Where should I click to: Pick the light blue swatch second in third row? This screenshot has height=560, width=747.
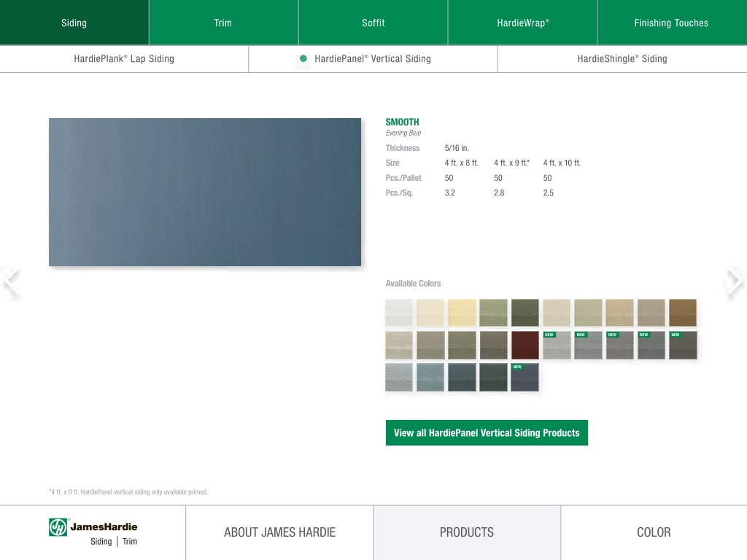pyautogui.click(x=430, y=377)
